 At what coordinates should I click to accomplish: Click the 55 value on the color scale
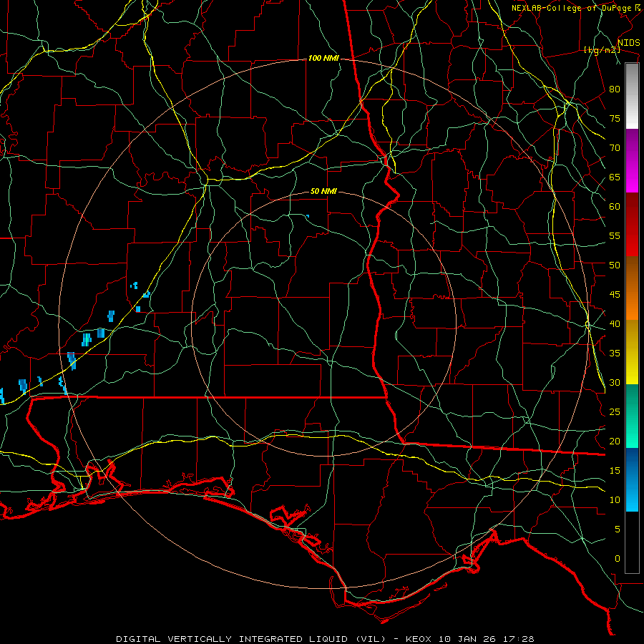click(x=615, y=235)
